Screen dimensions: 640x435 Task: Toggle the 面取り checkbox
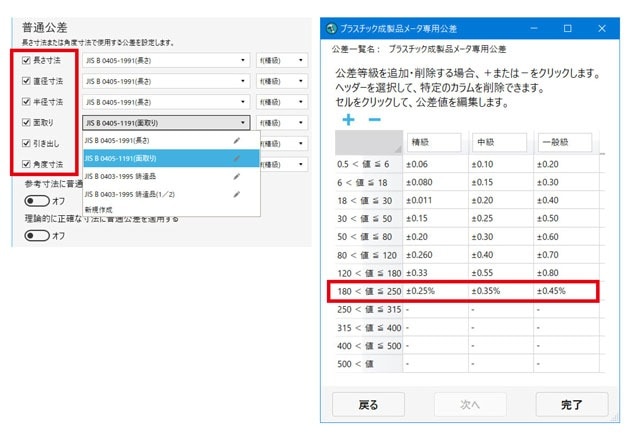coord(26,122)
